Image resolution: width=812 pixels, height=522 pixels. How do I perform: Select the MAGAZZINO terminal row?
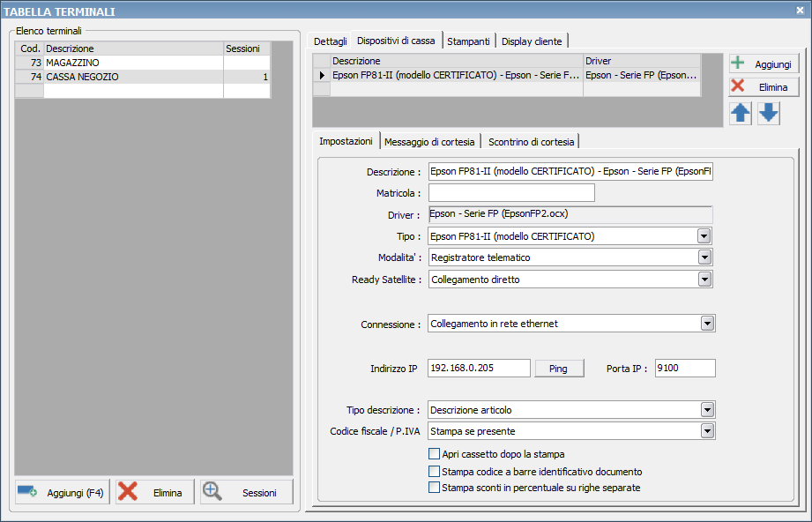click(x=132, y=63)
